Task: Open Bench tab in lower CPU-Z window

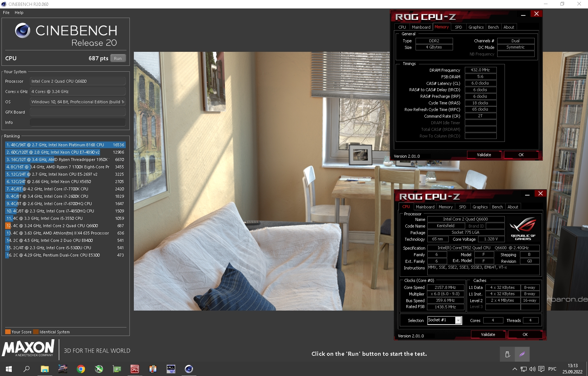Action: (x=498, y=207)
